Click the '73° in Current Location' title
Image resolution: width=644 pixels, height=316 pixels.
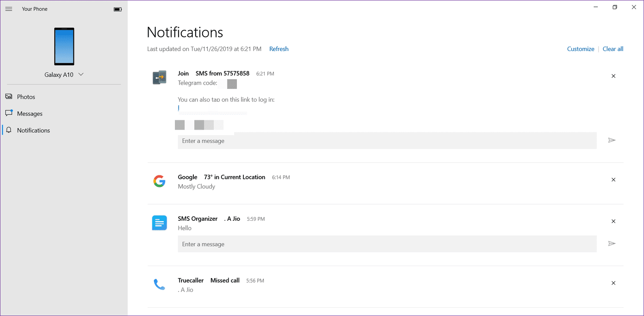(x=235, y=177)
